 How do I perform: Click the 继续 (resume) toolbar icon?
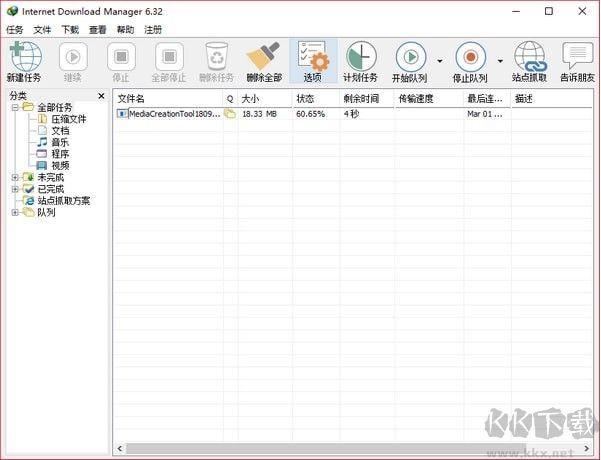click(73, 57)
